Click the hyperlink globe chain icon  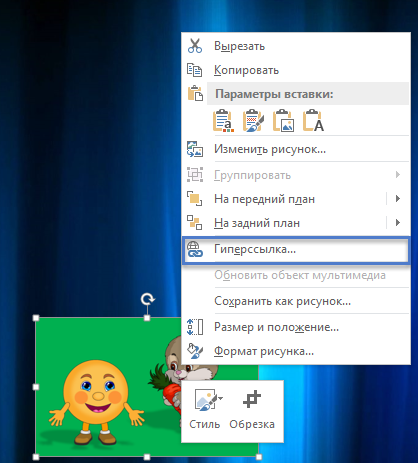195,249
